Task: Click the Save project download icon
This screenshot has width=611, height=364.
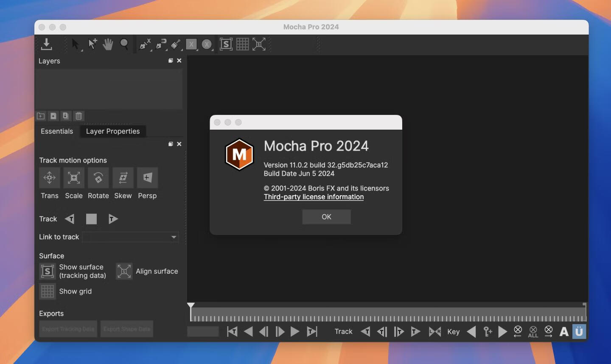Action: (x=47, y=44)
